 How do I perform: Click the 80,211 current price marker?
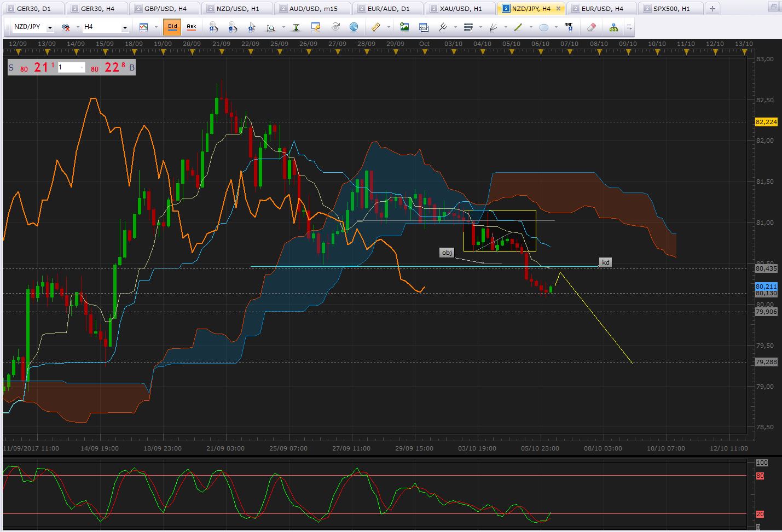[766, 287]
